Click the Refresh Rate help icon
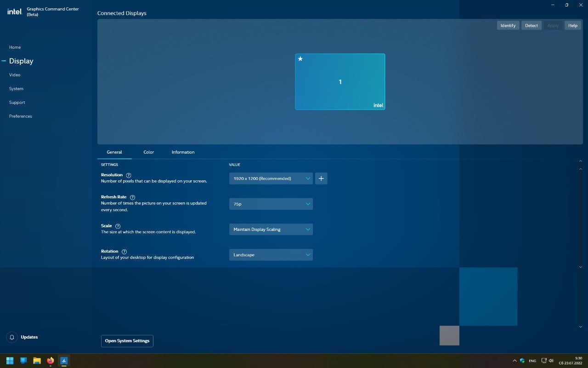This screenshot has width=588, height=368. (x=132, y=197)
